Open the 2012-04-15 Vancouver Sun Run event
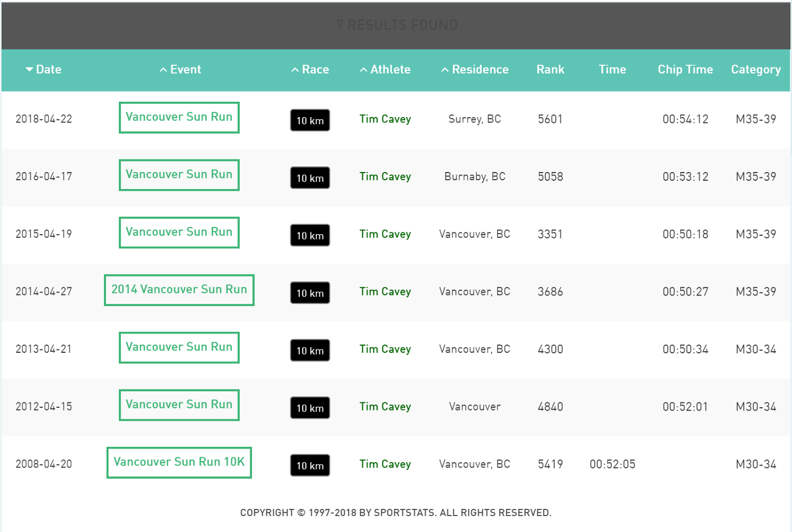792x532 pixels. (x=179, y=404)
